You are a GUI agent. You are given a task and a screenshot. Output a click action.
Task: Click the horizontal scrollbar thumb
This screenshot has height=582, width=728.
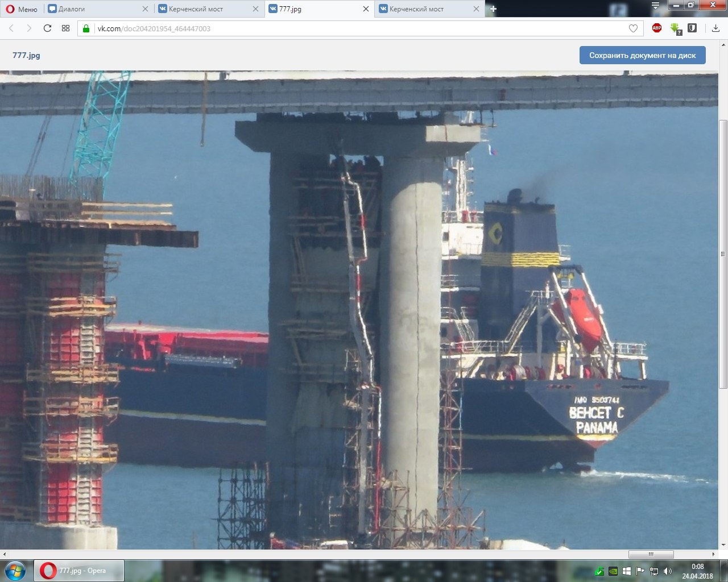pyautogui.click(x=651, y=554)
